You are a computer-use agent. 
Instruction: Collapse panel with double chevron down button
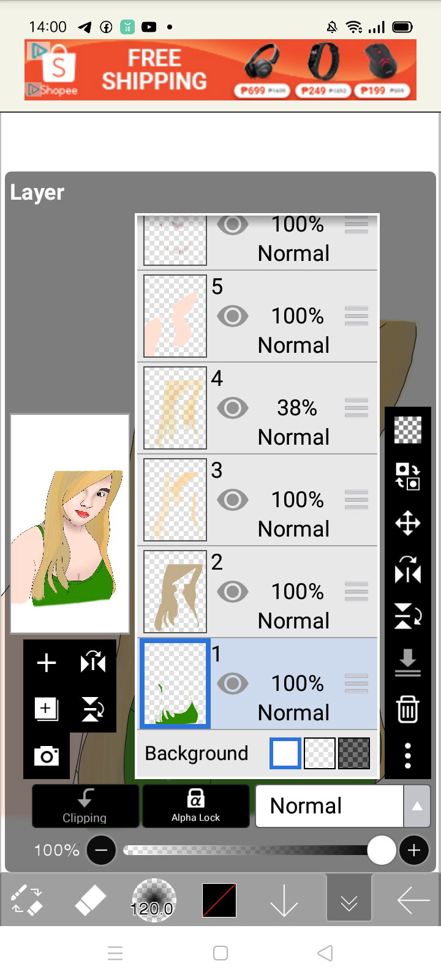349,899
